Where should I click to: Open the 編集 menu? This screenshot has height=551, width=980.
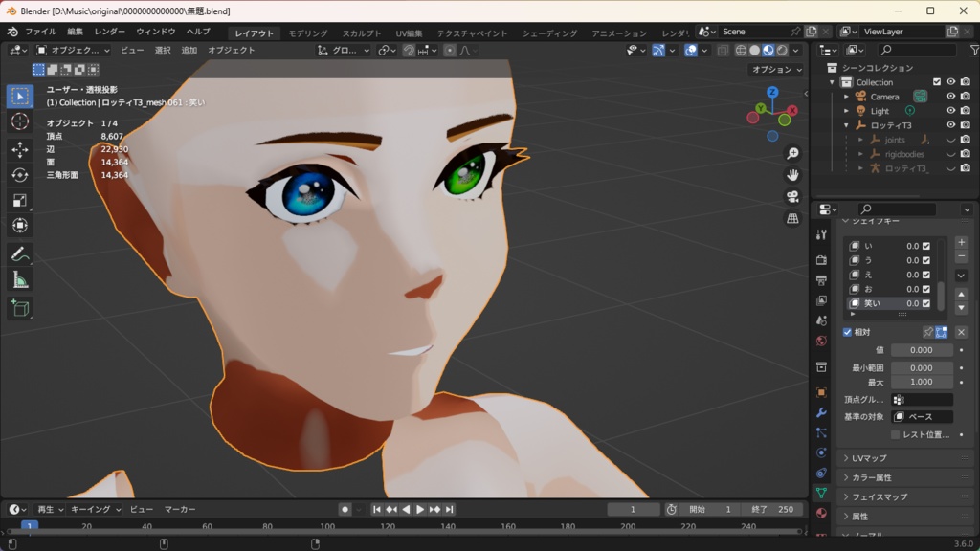pos(75,32)
